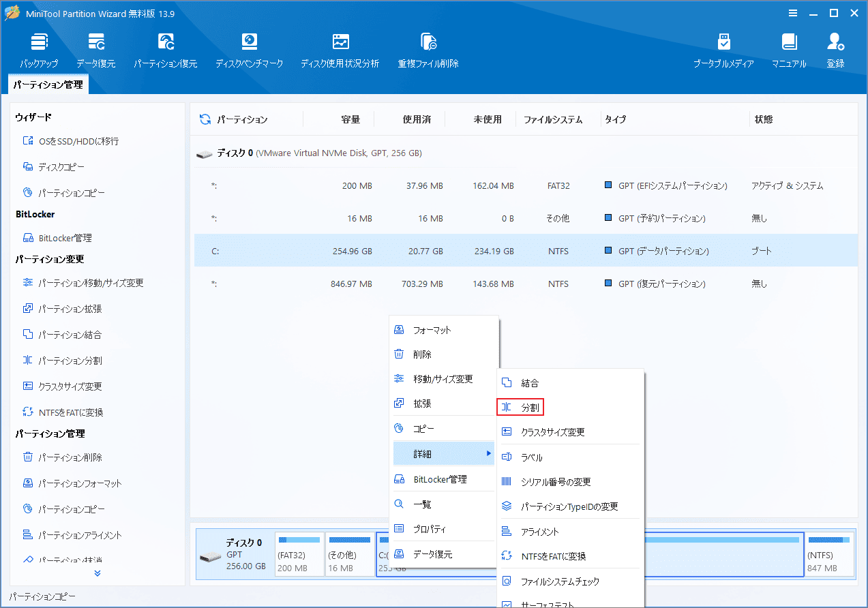Sort by 使用済 column header

tap(417, 119)
